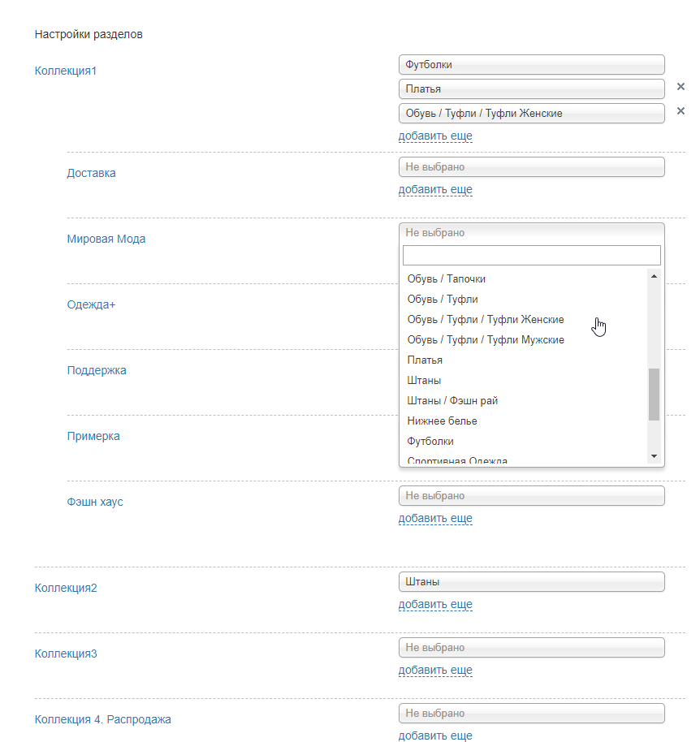The width and height of the screenshot is (700, 742).
Task: Open the Футболки dropdown in Коллекция1
Action: coord(531,65)
